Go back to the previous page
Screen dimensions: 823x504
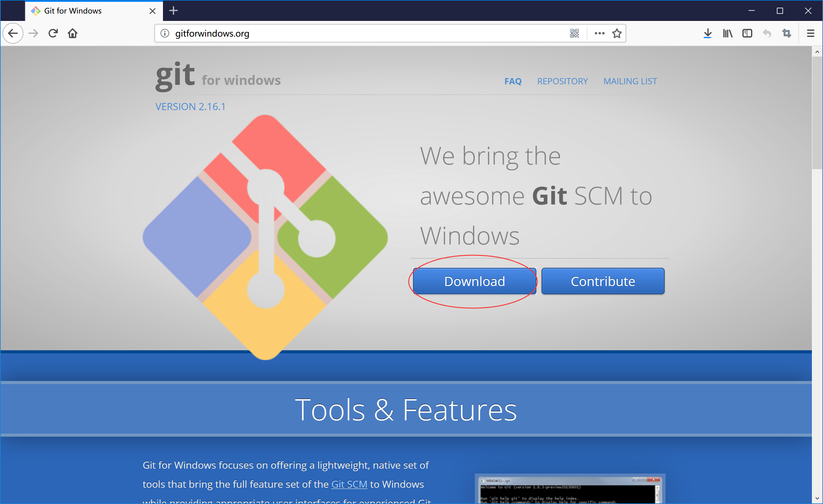point(13,34)
